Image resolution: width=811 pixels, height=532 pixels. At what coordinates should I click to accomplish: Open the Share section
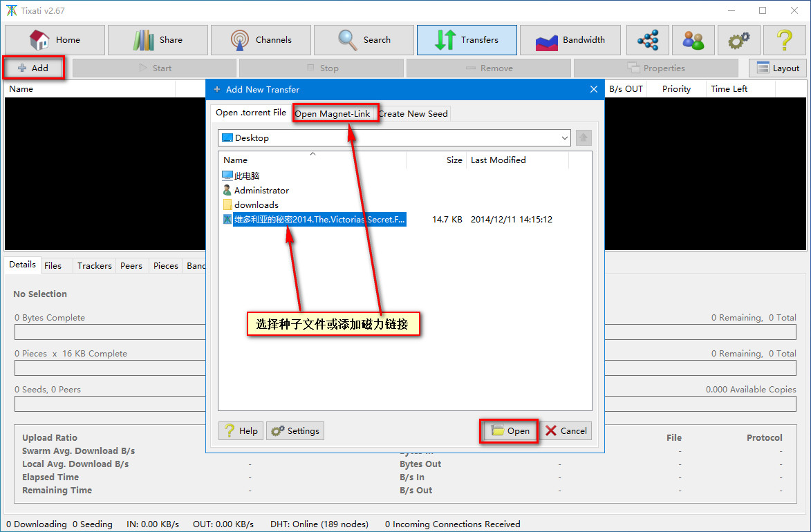(158, 40)
